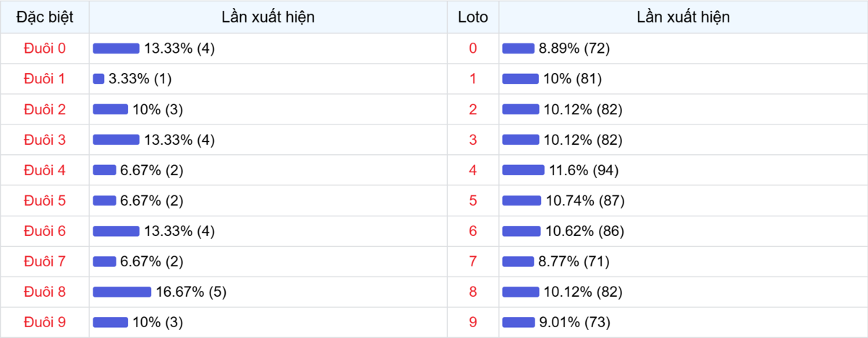Screen dimensions: 868x338
Task: Click Loto number 9
Action: [473, 322]
